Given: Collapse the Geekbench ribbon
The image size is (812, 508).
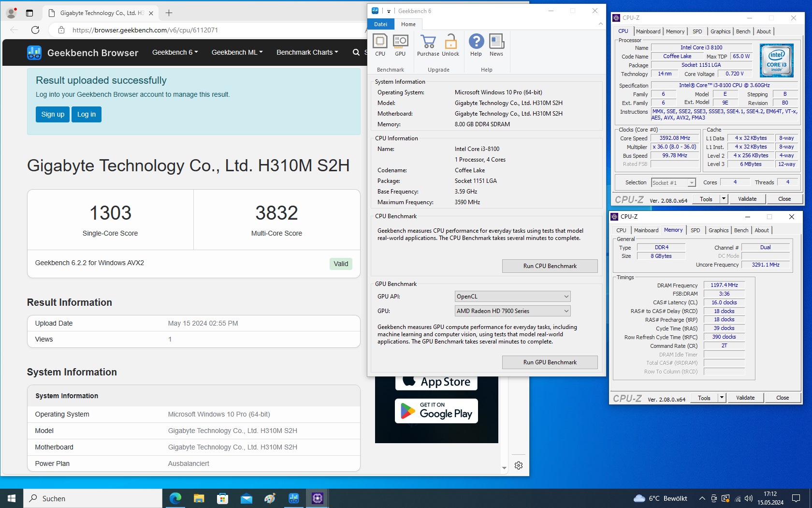Looking at the screenshot, I should (600, 24).
